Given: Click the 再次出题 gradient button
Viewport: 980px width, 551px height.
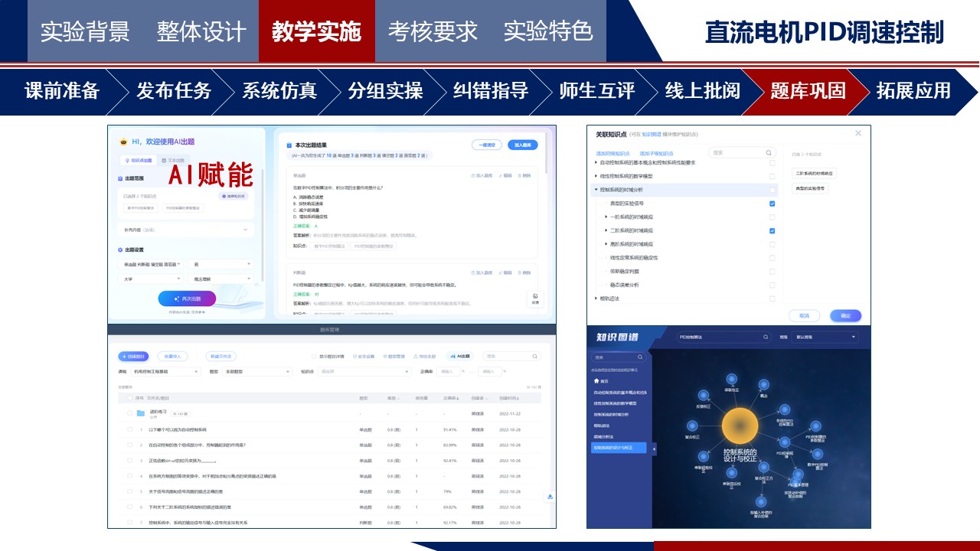Looking at the screenshot, I should click(x=187, y=298).
